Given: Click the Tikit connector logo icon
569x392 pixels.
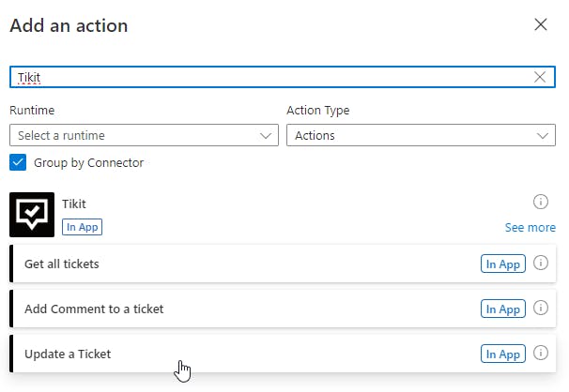Looking at the screenshot, I should point(32,215).
